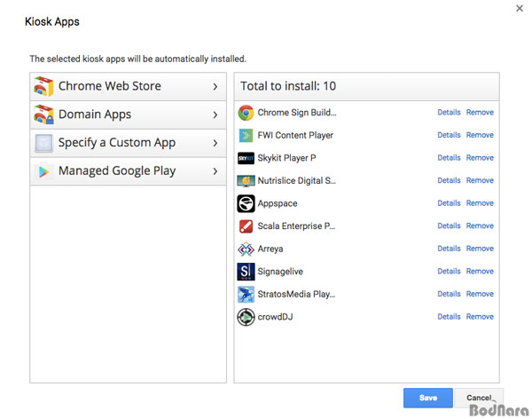
Task: Remove Arreya from install list
Action: coord(480,249)
